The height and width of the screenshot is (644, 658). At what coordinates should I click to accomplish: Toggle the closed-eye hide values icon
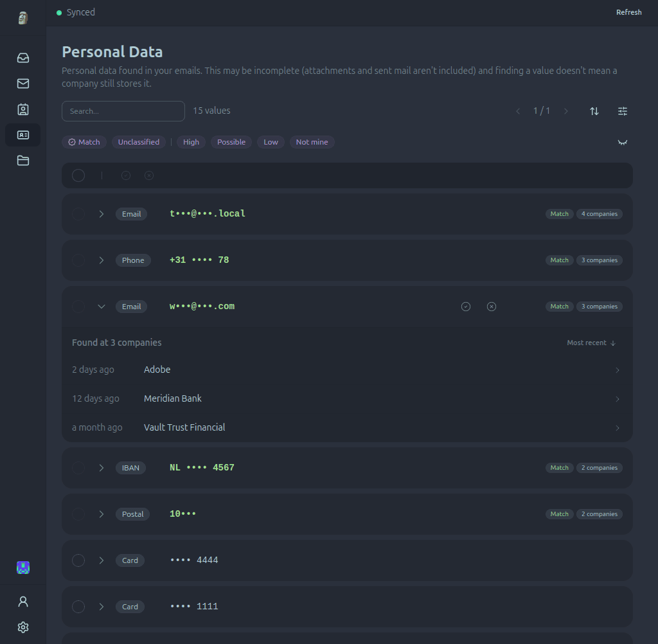[x=623, y=142]
